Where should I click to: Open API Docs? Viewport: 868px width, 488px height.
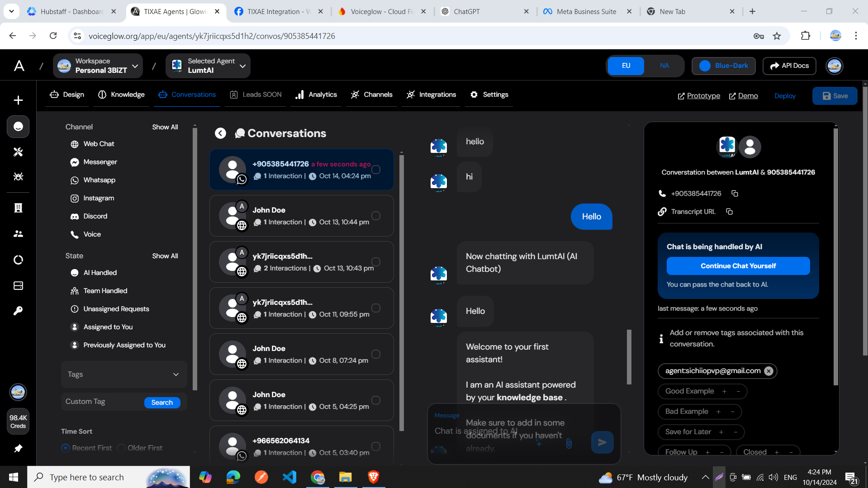click(789, 66)
